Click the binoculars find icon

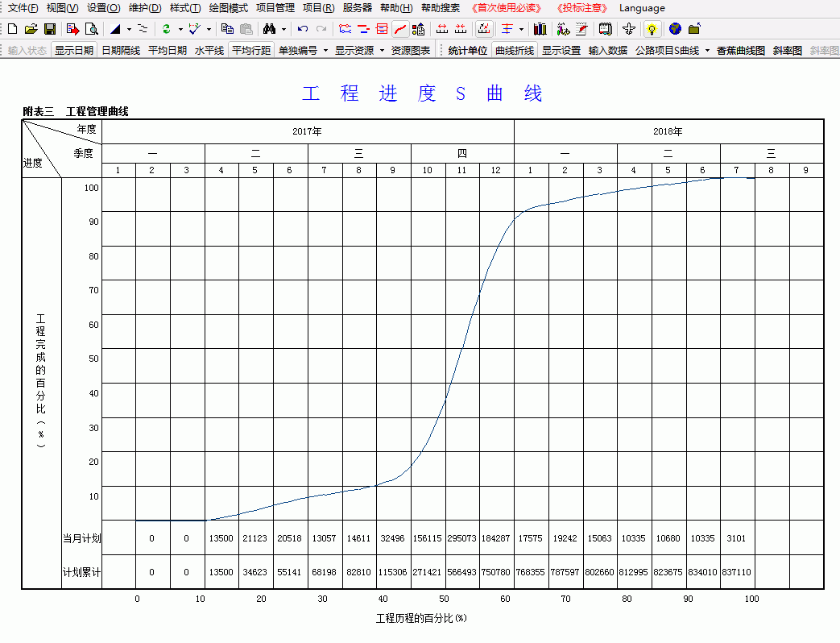pos(270,29)
